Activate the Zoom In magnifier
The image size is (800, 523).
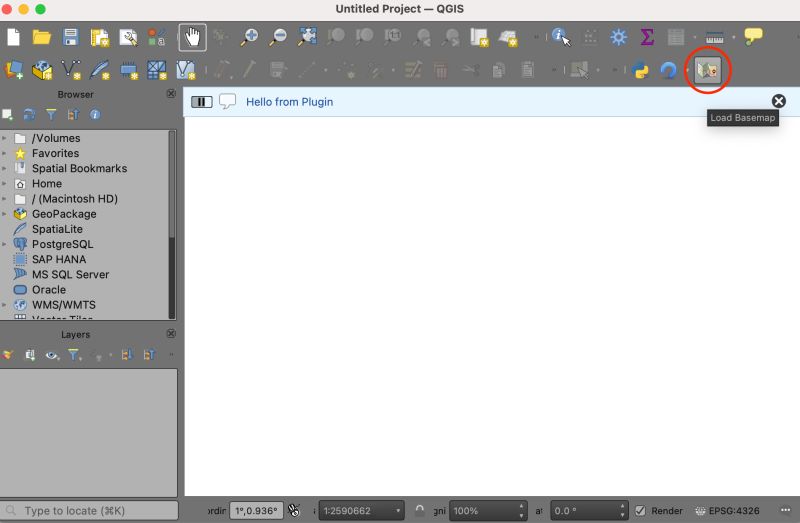(249, 37)
